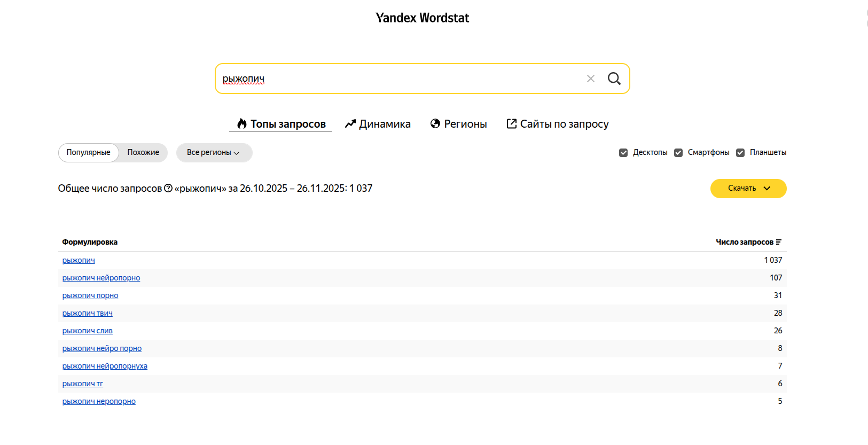The width and height of the screenshot is (868, 445).
Task: Open the рыжопич твич query link
Action: (88, 313)
